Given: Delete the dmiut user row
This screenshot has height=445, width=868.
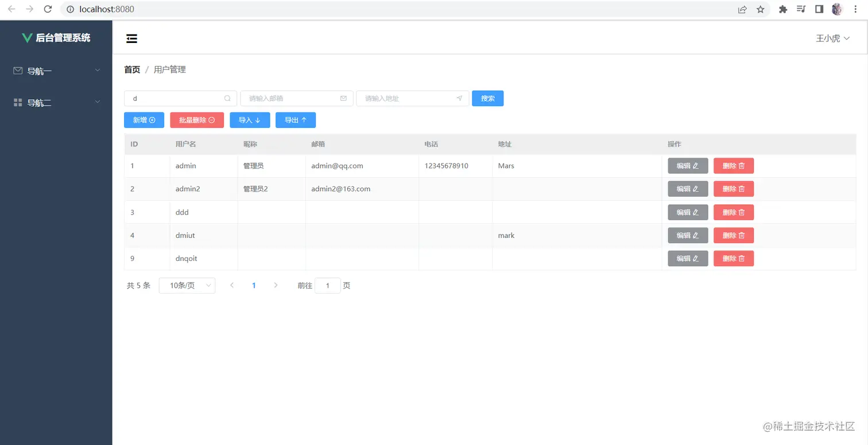Looking at the screenshot, I should [734, 235].
